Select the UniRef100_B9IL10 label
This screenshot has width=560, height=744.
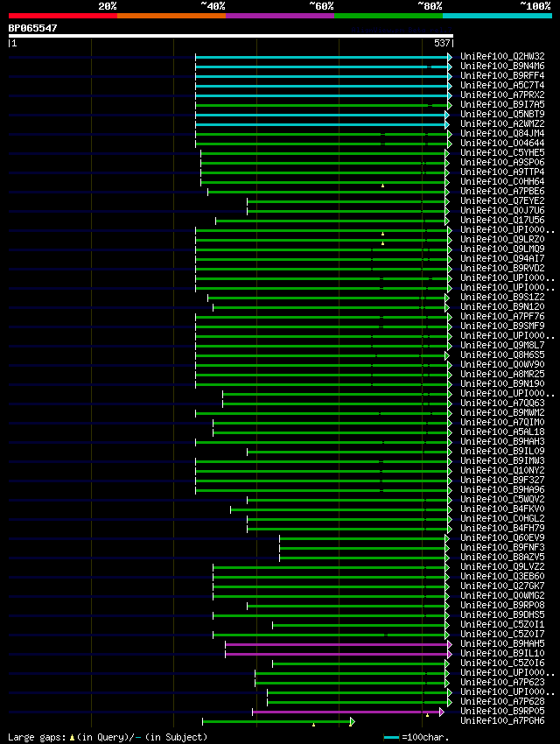[502, 653]
